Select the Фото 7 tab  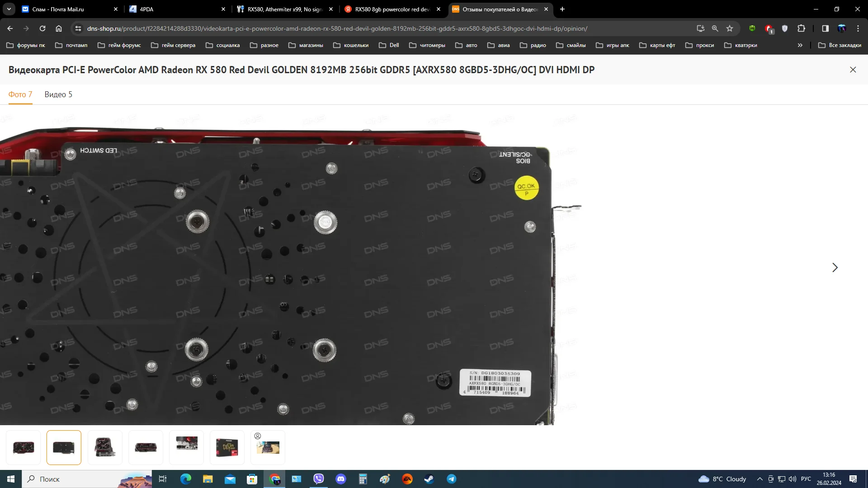[x=20, y=94]
